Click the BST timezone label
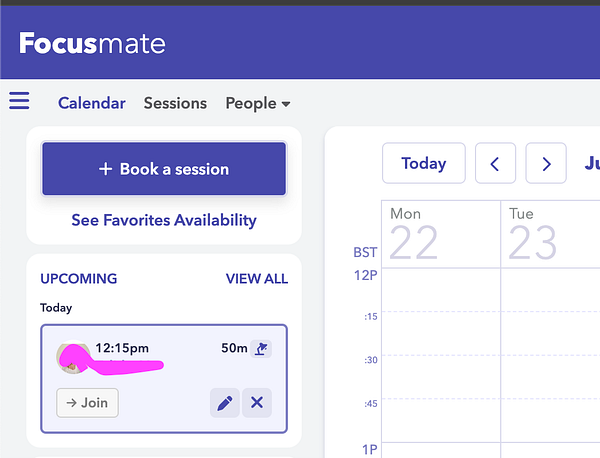The height and width of the screenshot is (458, 600). coord(365,252)
